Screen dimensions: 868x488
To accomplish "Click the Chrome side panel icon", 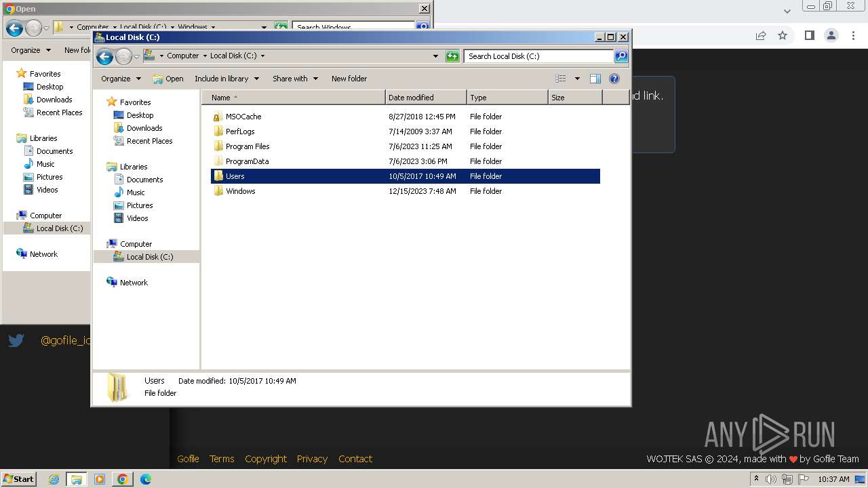I will (x=809, y=35).
